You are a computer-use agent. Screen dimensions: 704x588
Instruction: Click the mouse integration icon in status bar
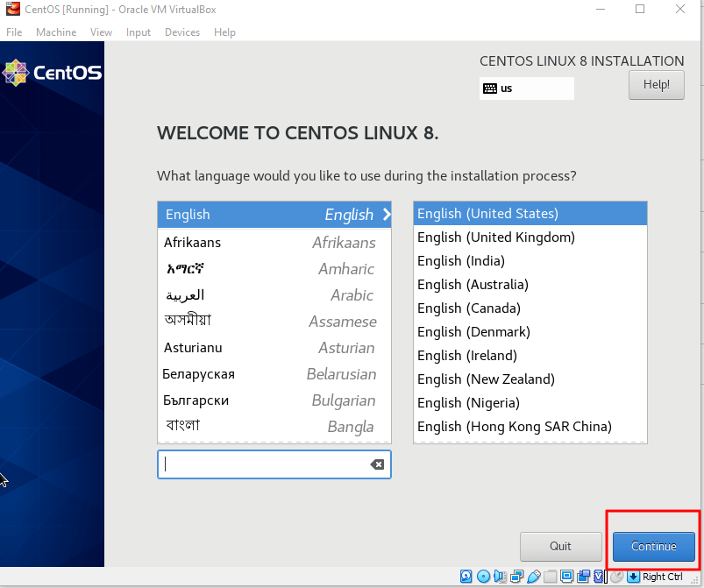click(x=617, y=577)
